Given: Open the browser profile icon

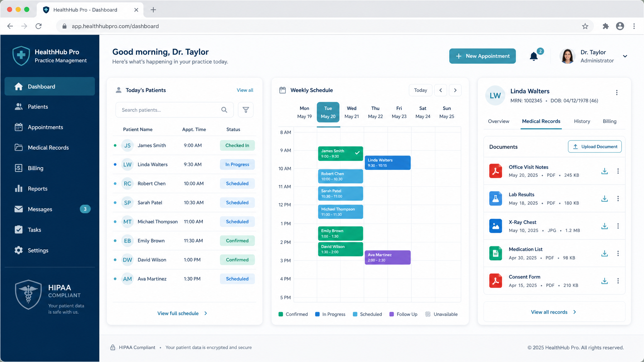Looking at the screenshot, I should pyautogui.click(x=620, y=26).
